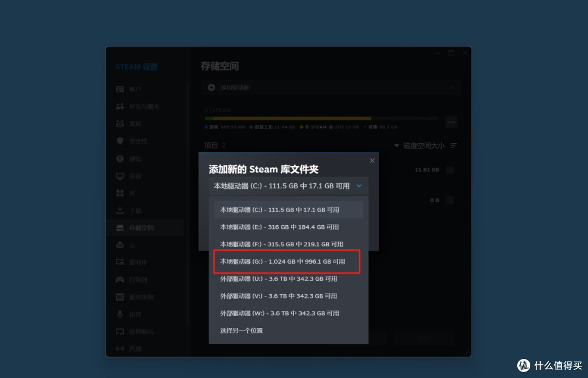Open the 远程畅玩 remote play icon
588x378 pixels.
tap(120, 332)
